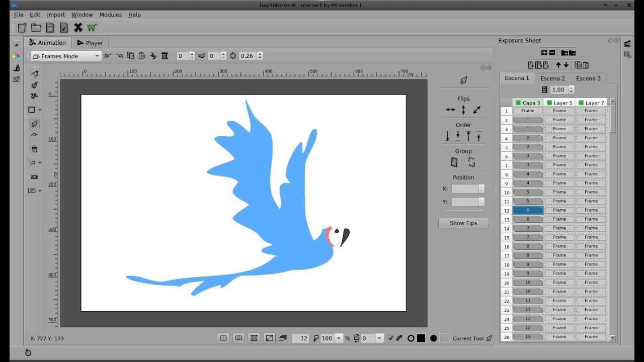This screenshot has height=362, width=644.
Task: Remove a layer with the minus icon
Action: point(552,53)
